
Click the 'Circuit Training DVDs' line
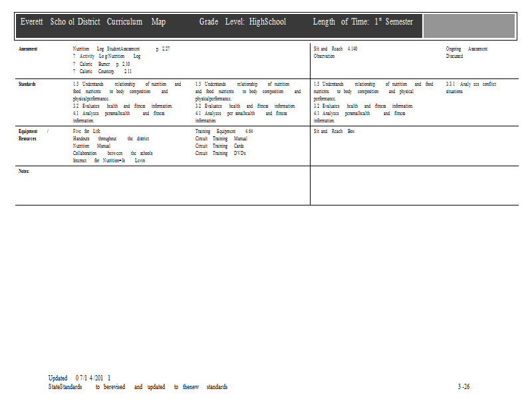coord(221,153)
